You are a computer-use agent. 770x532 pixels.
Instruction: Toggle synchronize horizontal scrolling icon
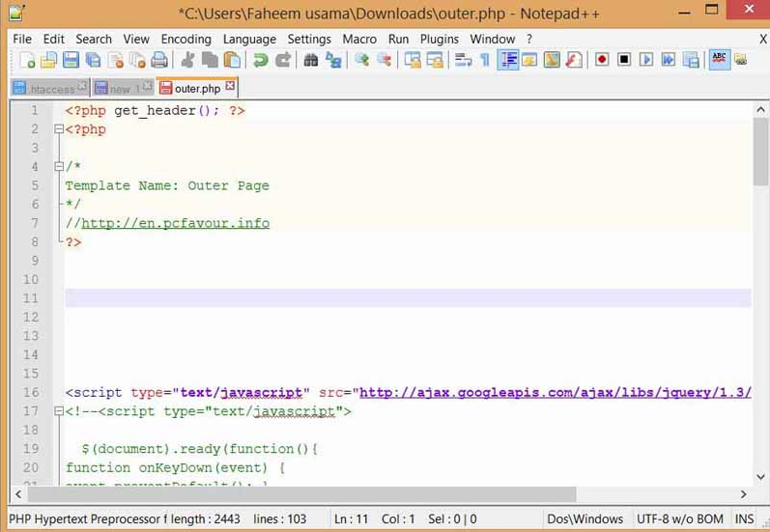(435, 60)
